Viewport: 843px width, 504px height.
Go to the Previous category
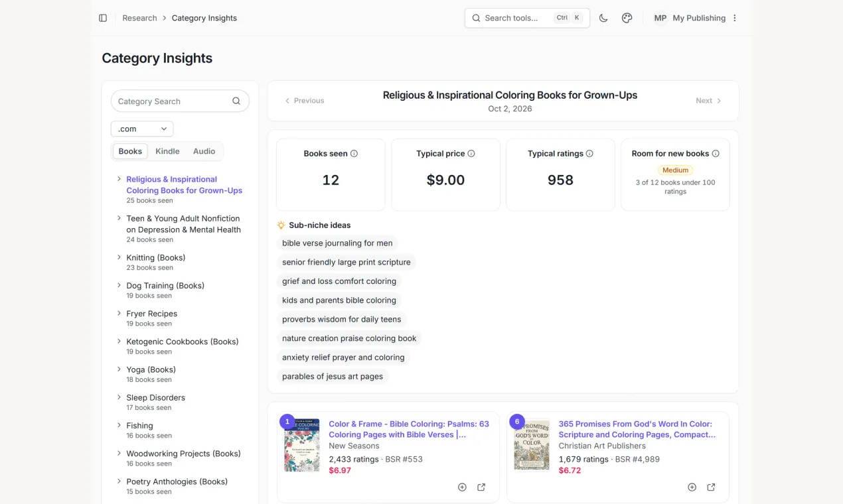[x=304, y=101]
